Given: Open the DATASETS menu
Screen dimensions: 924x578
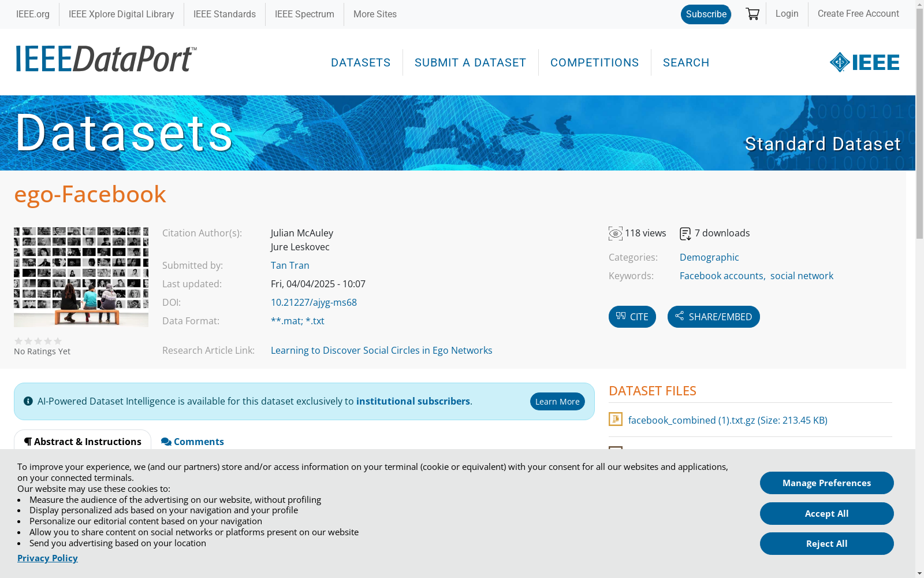Looking at the screenshot, I should (361, 62).
